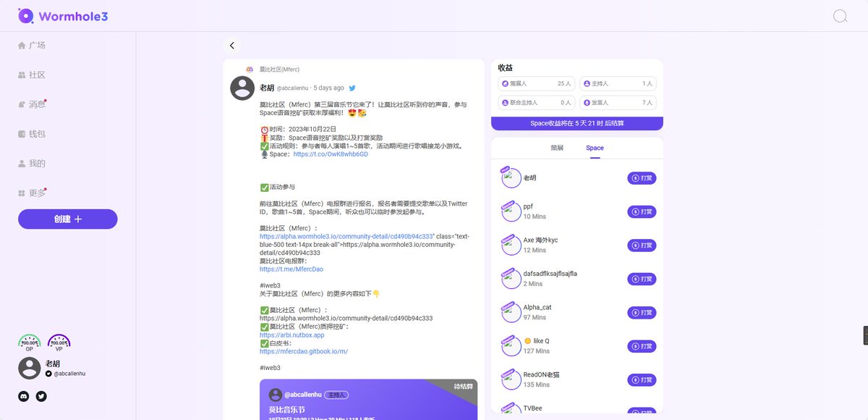Click the 策展人 25 人 stat box
Screen dimensions: 868x420
[x=537, y=83]
